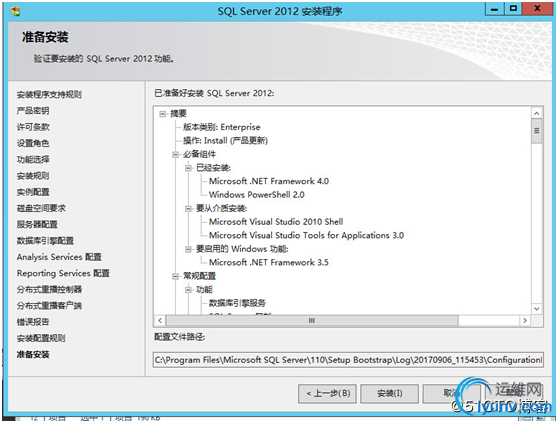Select Visual Studio Tools for Applications 3.0
The width and height of the screenshot is (558, 423).
tap(306, 235)
